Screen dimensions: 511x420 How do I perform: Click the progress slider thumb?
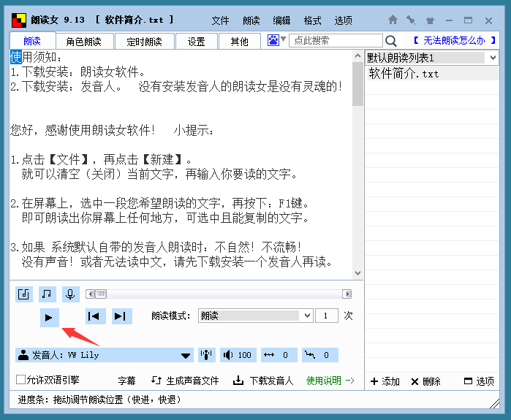coord(101,294)
